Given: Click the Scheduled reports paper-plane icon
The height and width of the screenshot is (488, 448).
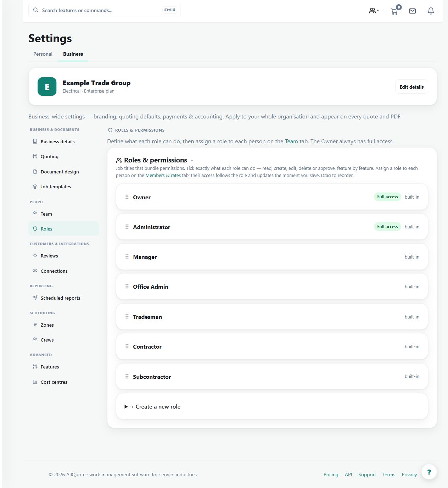Looking at the screenshot, I should click(x=35, y=298).
